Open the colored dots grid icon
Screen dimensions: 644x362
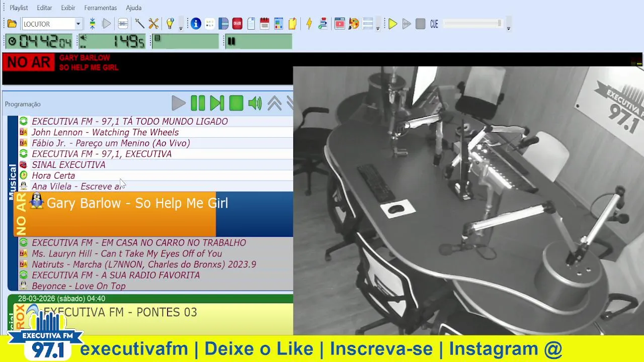coord(210,24)
